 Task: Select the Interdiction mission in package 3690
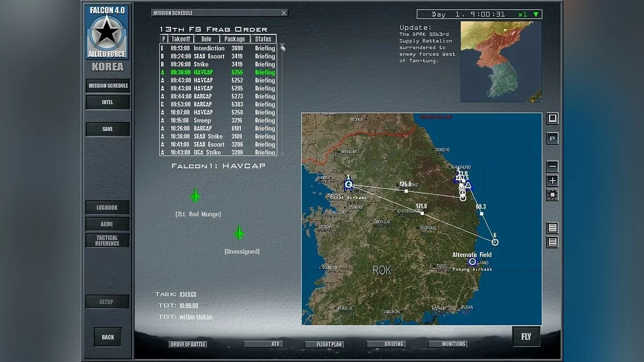click(215, 48)
